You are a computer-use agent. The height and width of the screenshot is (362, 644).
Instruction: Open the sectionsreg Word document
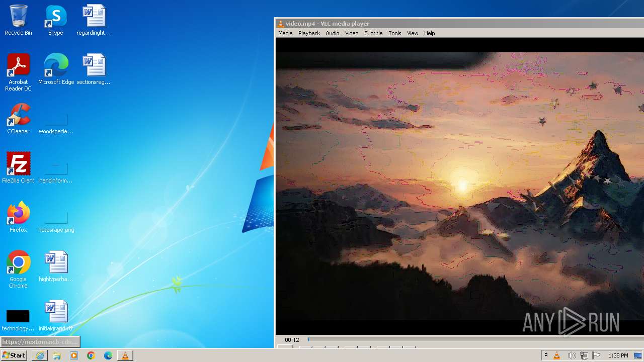coord(94,69)
